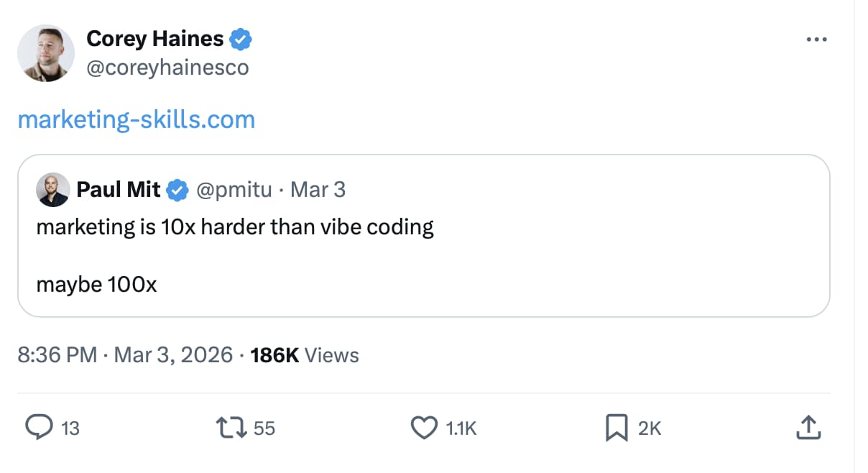Open the tweet options menu via three dots
The width and height of the screenshot is (868, 473).
click(x=816, y=40)
